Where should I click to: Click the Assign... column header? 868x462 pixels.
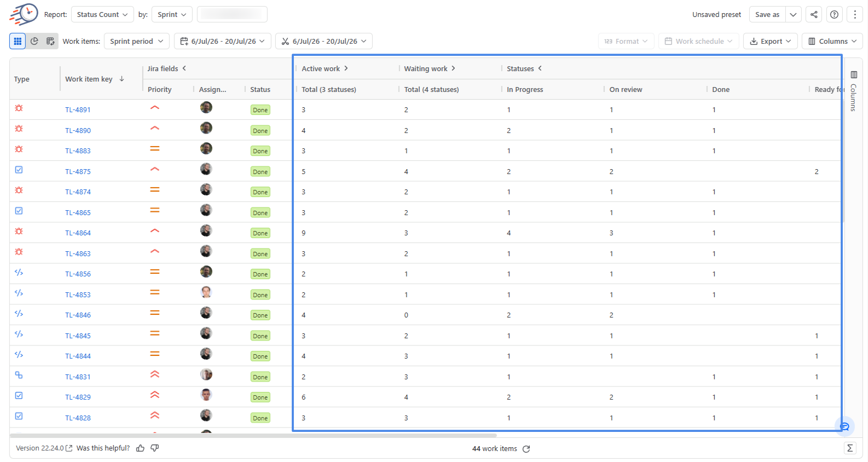click(213, 90)
